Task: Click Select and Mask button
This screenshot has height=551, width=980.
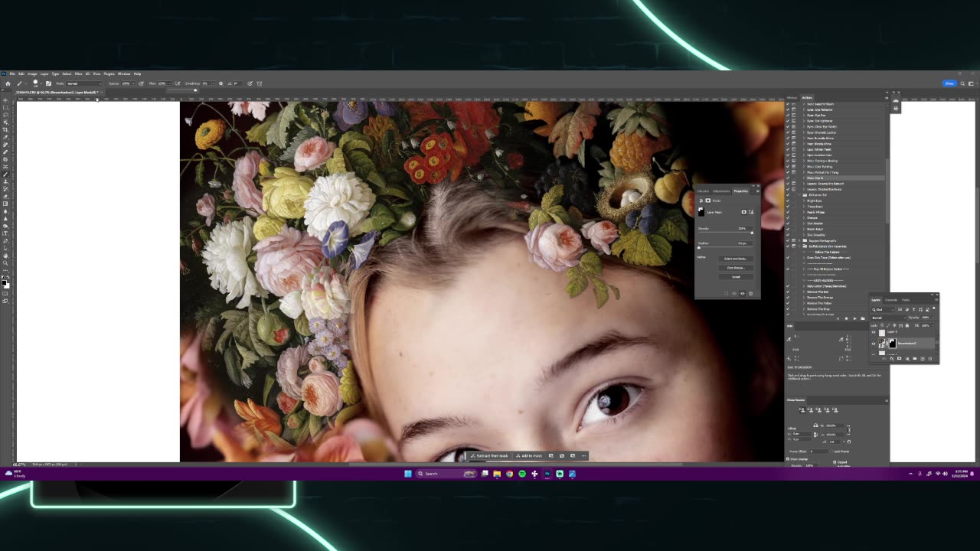Action: (736, 259)
